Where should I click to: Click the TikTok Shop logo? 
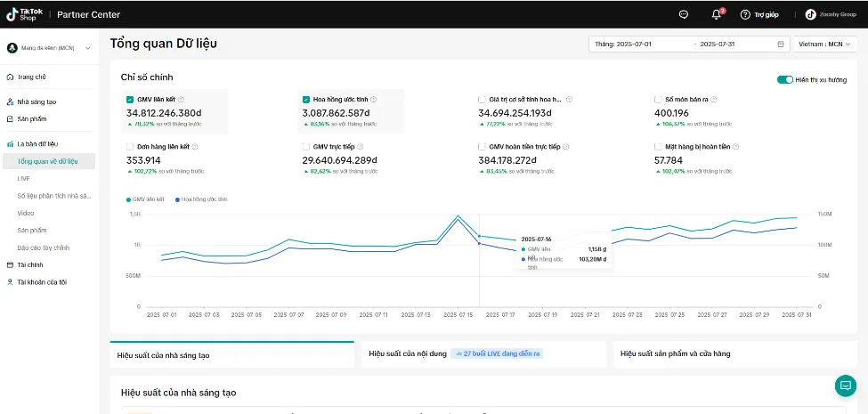point(24,14)
